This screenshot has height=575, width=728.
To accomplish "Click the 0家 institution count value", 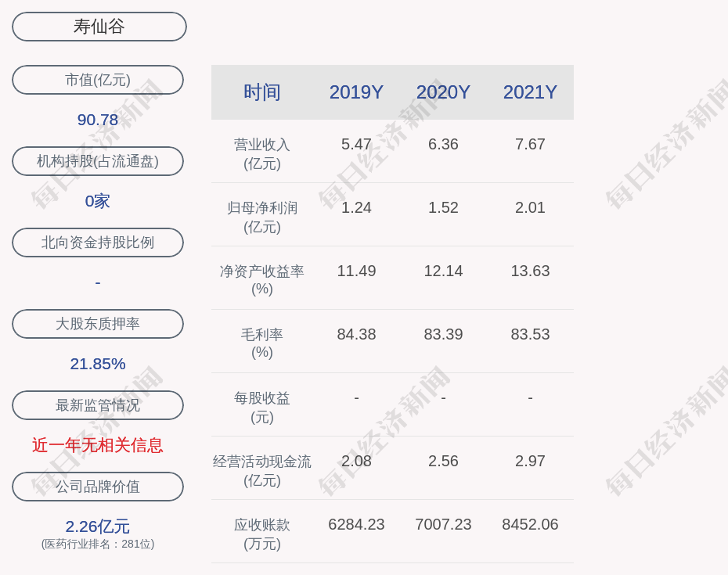I will [x=98, y=201].
